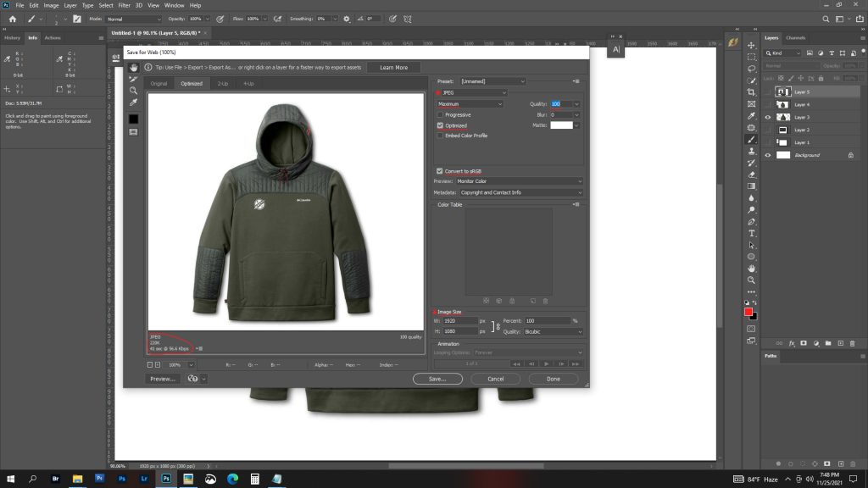Screen dimensions: 868x488
Task: Click the Percent field showing 100
Action: (x=547, y=321)
